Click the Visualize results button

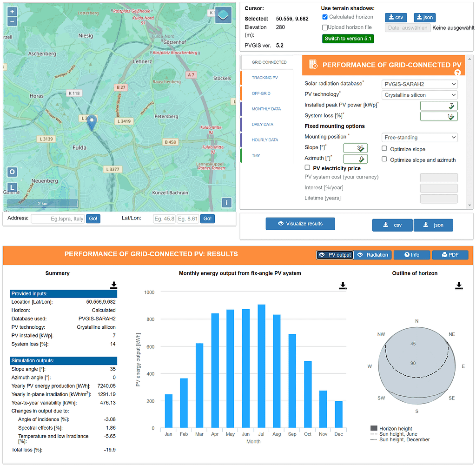coord(300,224)
